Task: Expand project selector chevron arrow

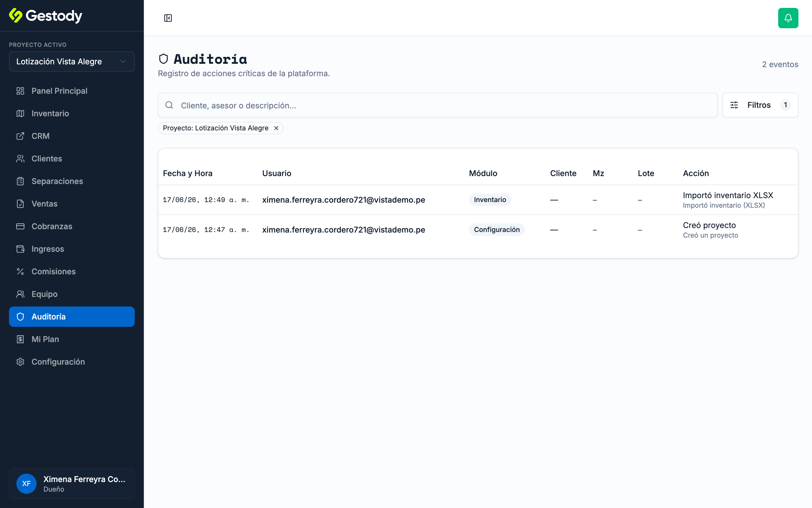Action: pos(123,62)
